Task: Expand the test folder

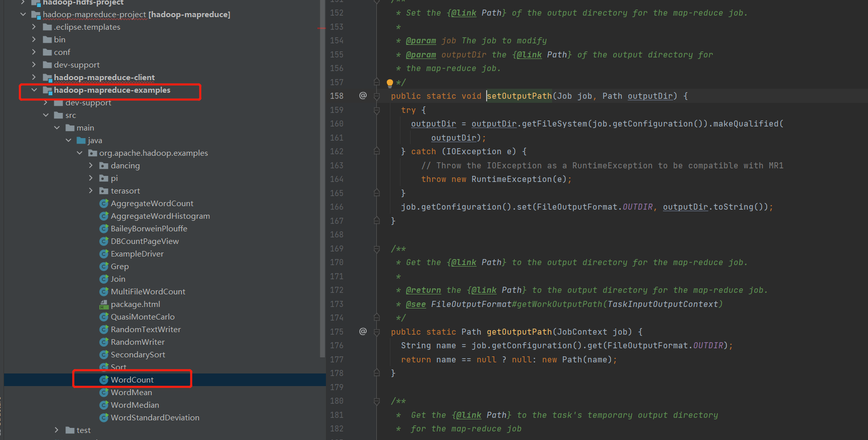Action: (56, 430)
